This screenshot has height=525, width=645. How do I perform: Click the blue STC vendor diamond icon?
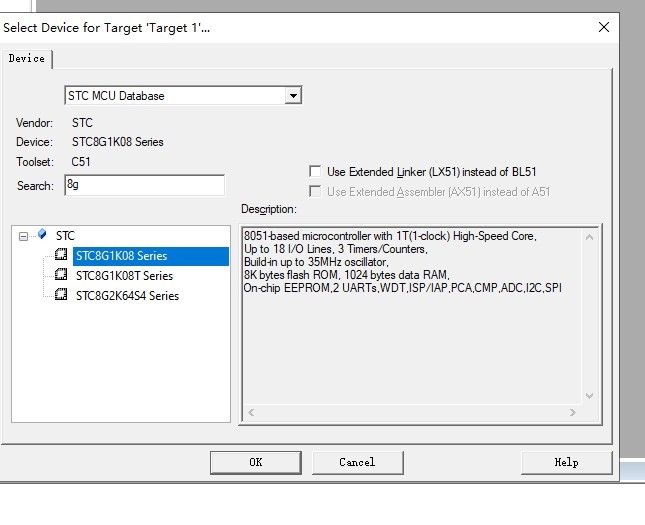click(x=42, y=235)
